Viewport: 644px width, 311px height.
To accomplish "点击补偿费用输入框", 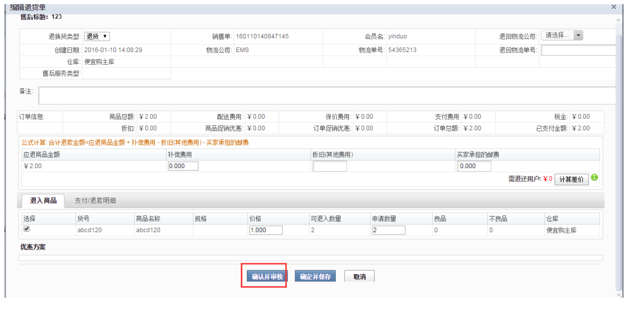I will coord(182,166).
